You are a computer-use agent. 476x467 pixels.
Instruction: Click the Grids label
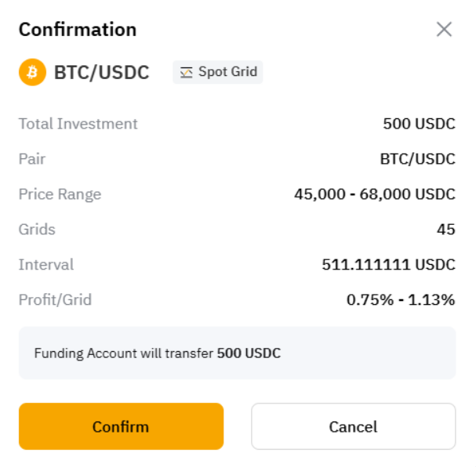tap(37, 230)
